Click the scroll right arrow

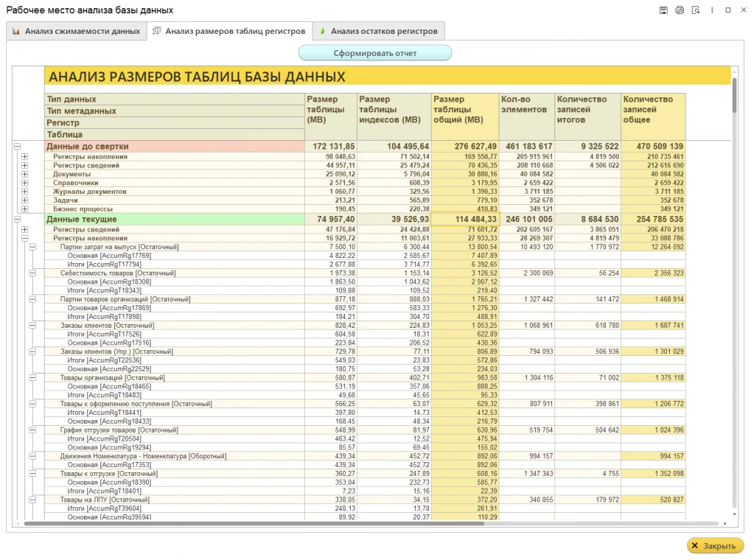(x=725, y=523)
